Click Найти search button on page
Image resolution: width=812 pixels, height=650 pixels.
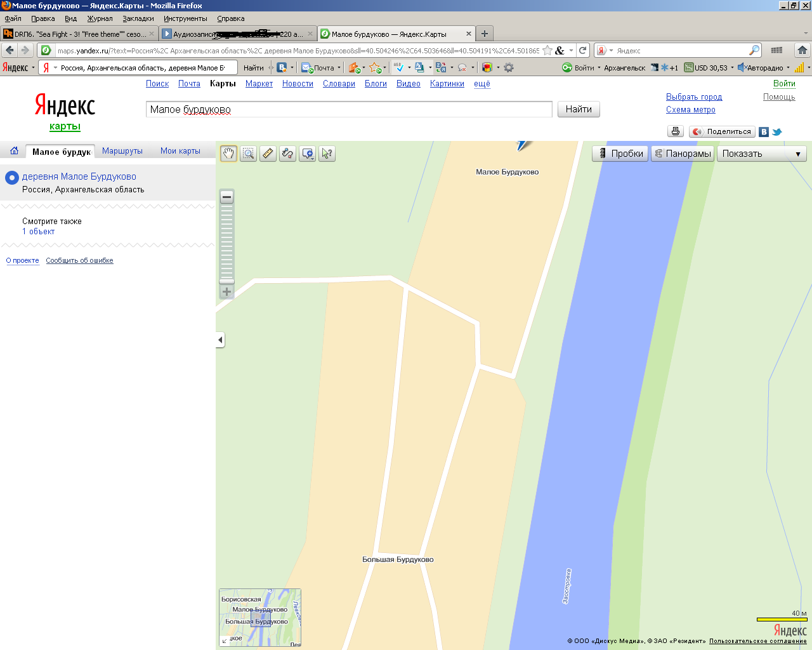point(579,109)
